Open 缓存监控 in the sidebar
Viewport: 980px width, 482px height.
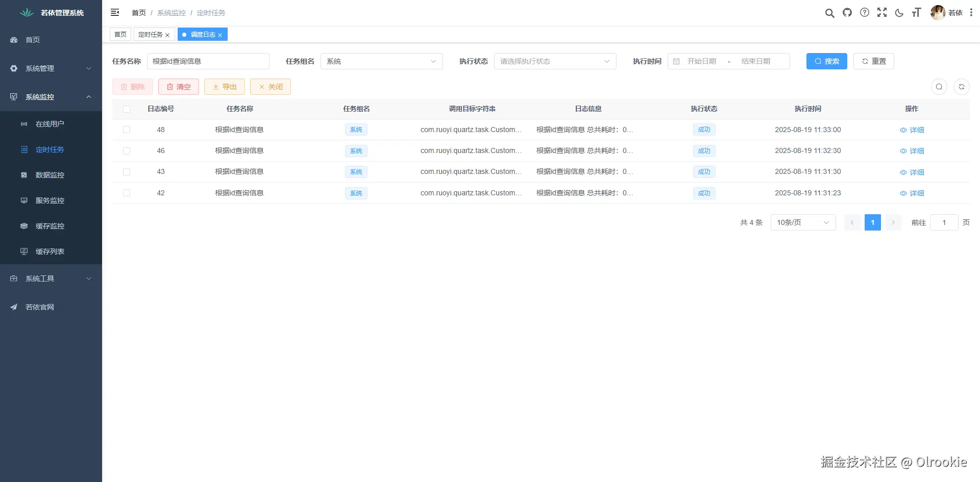point(51,226)
